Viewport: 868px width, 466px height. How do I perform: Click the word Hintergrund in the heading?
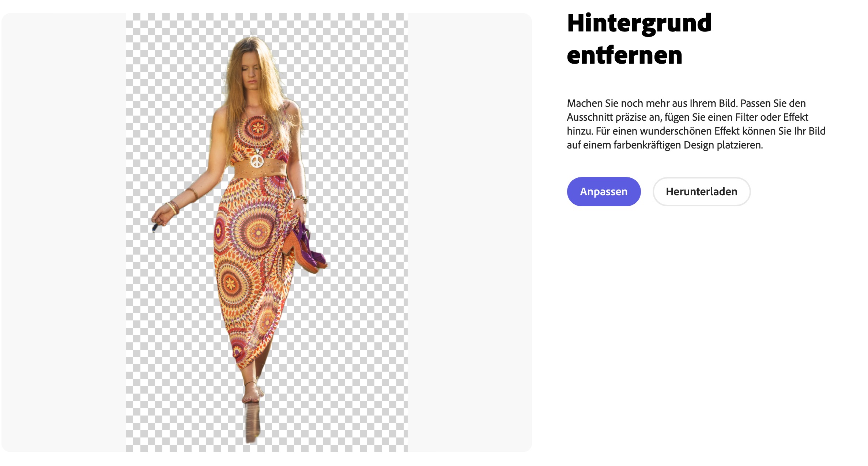[x=639, y=23]
